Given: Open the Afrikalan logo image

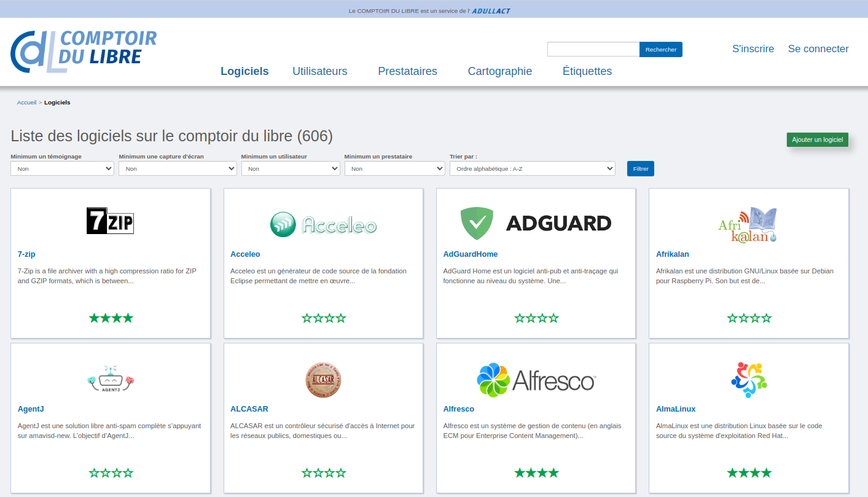Looking at the screenshot, I should 748,225.
